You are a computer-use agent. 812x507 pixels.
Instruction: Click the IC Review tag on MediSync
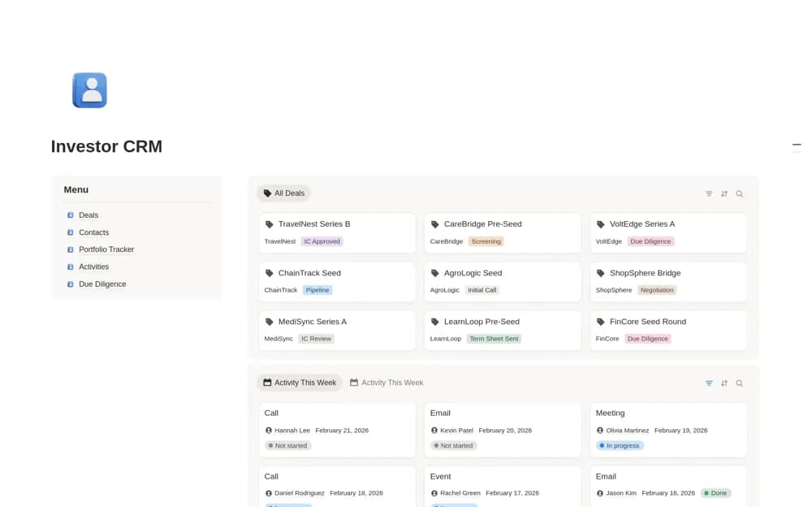(x=317, y=339)
